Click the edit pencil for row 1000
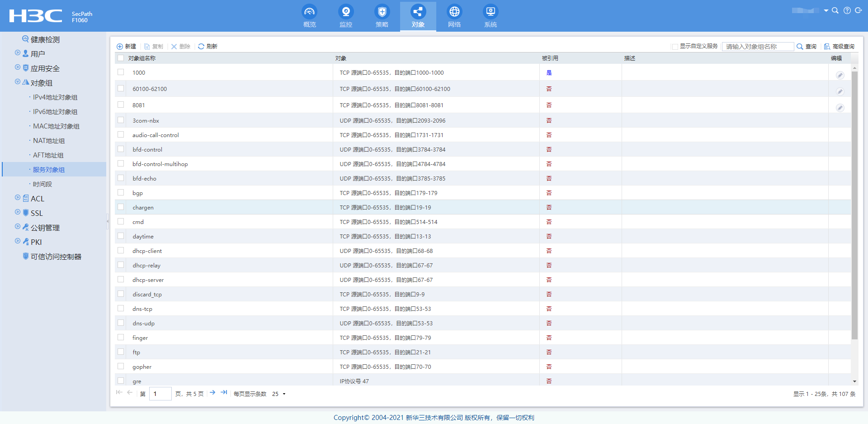Image resolution: width=868 pixels, height=424 pixels. [x=840, y=75]
